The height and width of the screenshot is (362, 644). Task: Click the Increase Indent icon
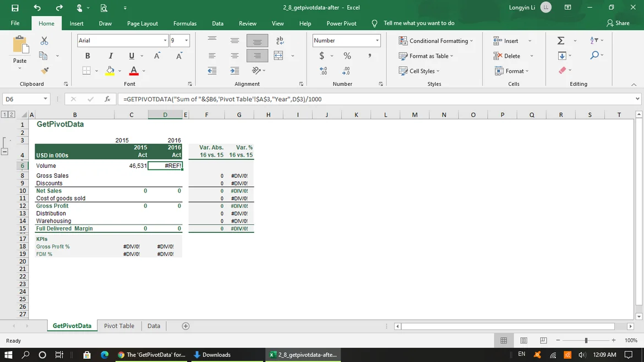pos(234,71)
